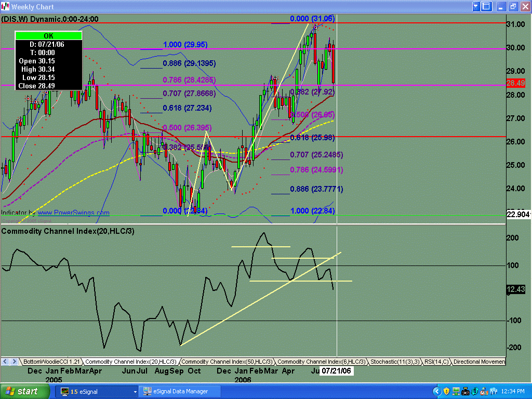Screen dimensions: 532x399
Task: Click the 200 level on CCI axis
Action: coord(512,238)
